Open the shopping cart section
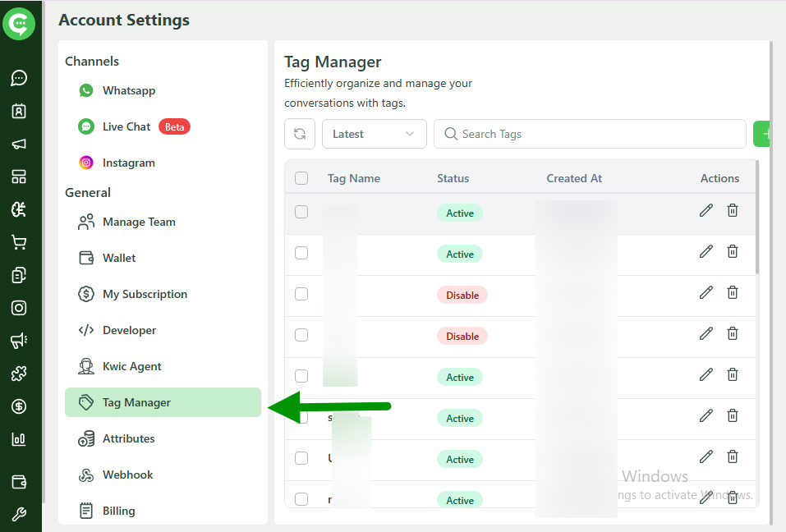The height and width of the screenshot is (532, 786). 21,241
